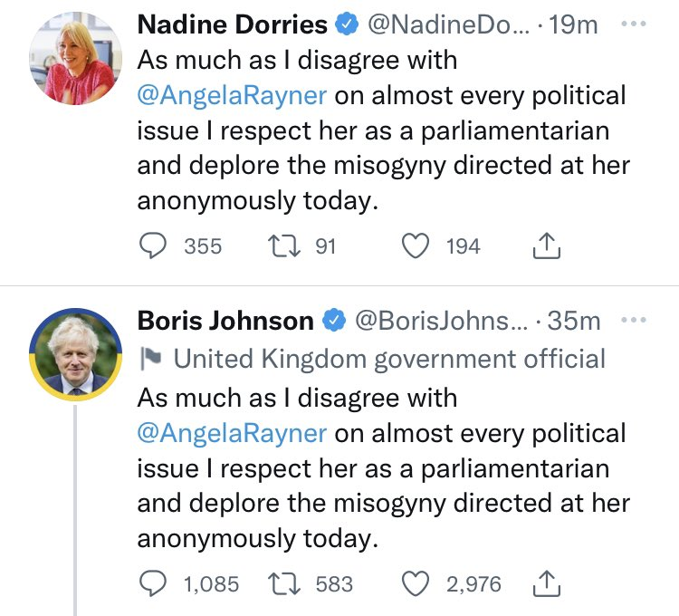The width and height of the screenshot is (679, 616).
Task: Click Boris Johnson's verified badge
Action: [x=336, y=321]
